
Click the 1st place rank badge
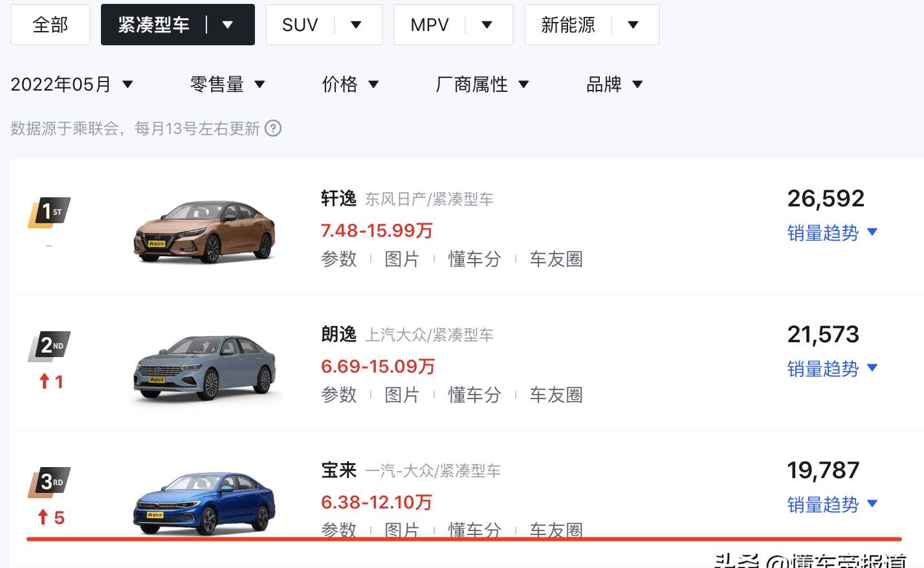click(49, 213)
